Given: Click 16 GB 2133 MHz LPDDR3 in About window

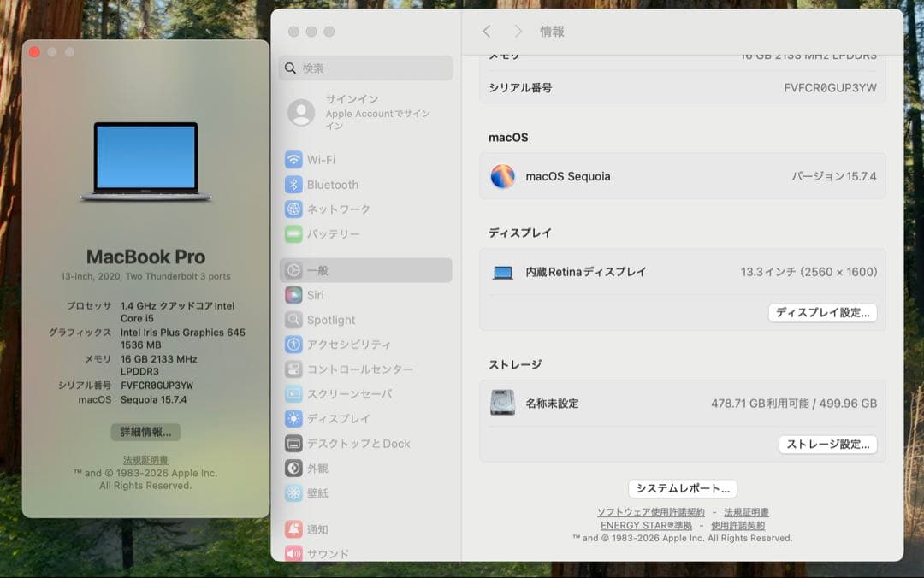Looking at the screenshot, I should click(x=158, y=365).
